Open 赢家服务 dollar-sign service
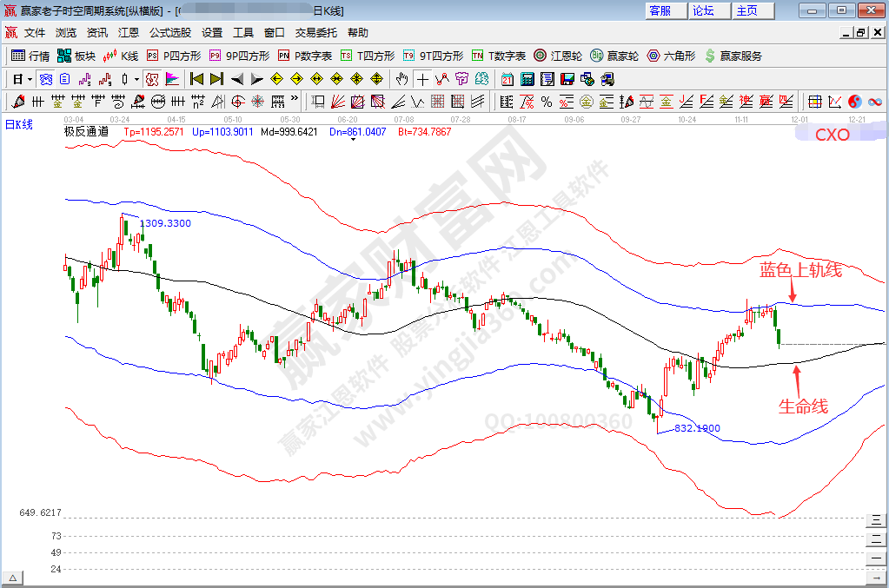This screenshot has width=889, height=588. pyautogui.click(x=733, y=56)
